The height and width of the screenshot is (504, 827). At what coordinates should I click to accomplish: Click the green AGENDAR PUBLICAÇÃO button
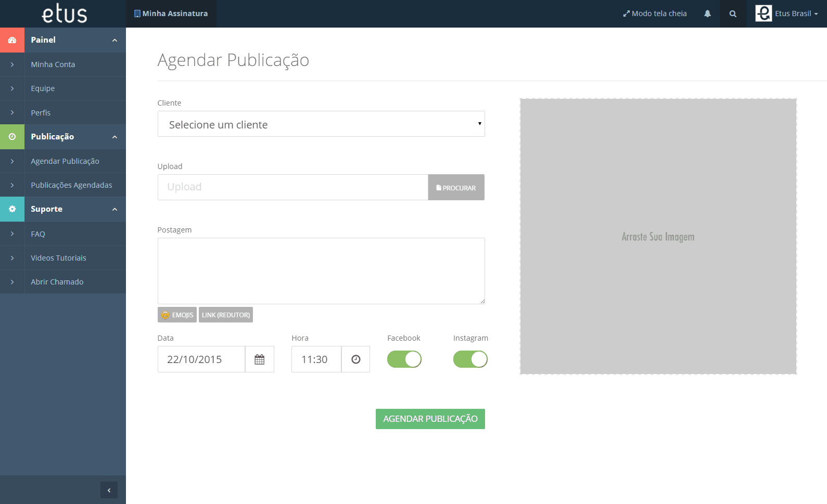[430, 419]
